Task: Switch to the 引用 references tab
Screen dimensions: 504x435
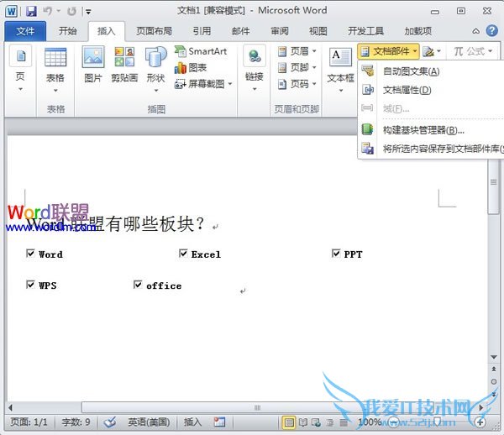Action: click(x=202, y=31)
